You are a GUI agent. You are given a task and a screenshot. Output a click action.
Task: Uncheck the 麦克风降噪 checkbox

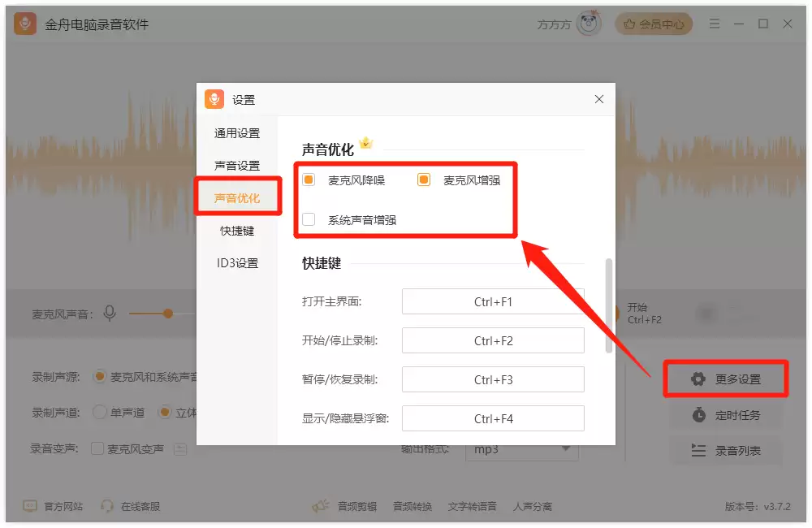point(309,180)
